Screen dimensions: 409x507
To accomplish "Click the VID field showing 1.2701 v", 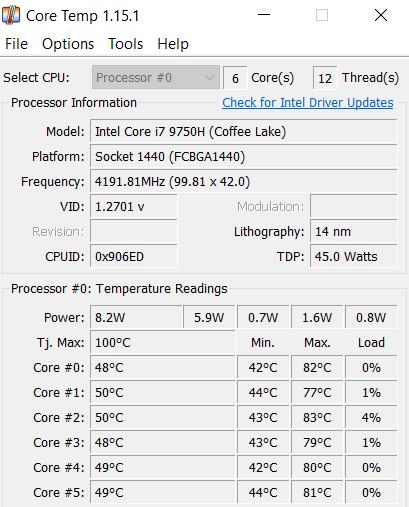I will (x=134, y=206).
